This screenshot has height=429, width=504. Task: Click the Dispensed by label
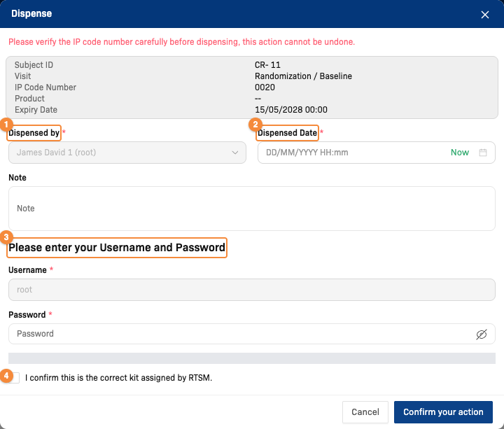coord(34,133)
